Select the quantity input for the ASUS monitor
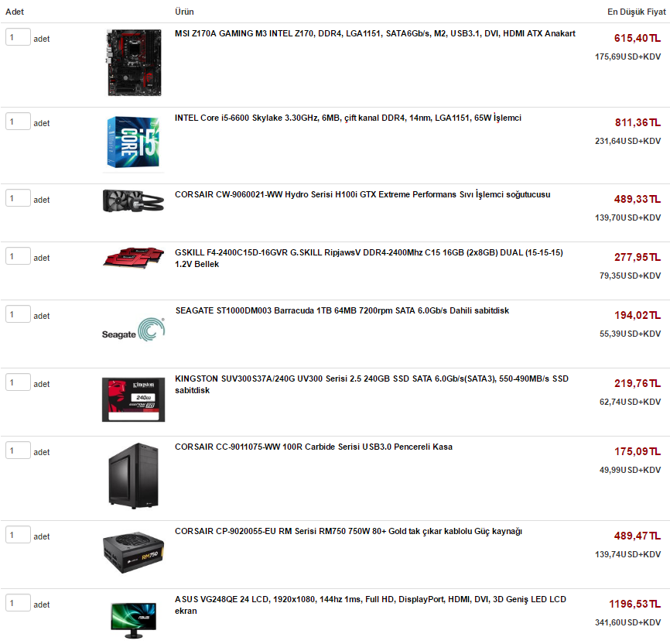The height and width of the screenshot is (644, 670). (x=18, y=603)
